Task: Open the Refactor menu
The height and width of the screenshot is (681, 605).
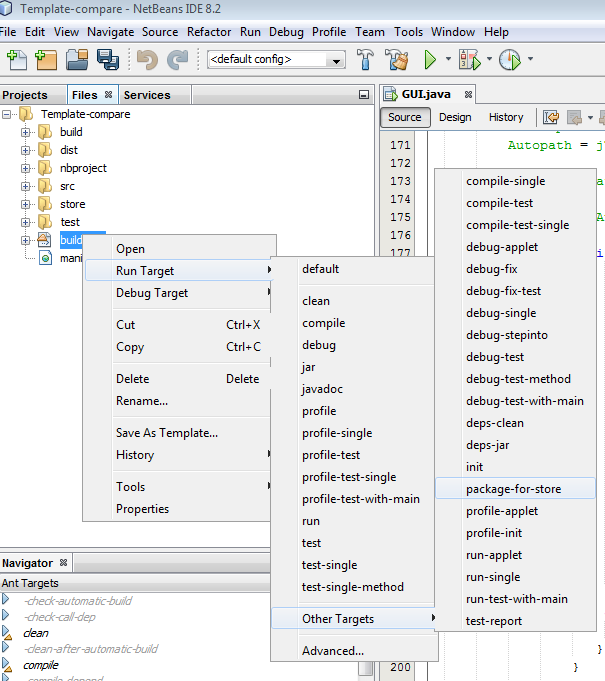Action: pyautogui.click(x=209, y=32)
